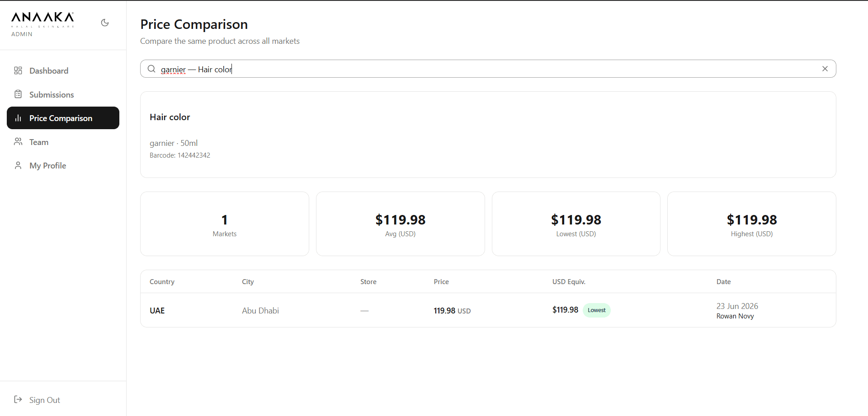Click the My Profile person icon
The width and height of the screenshot is (868, 416).
click(18, 165)
